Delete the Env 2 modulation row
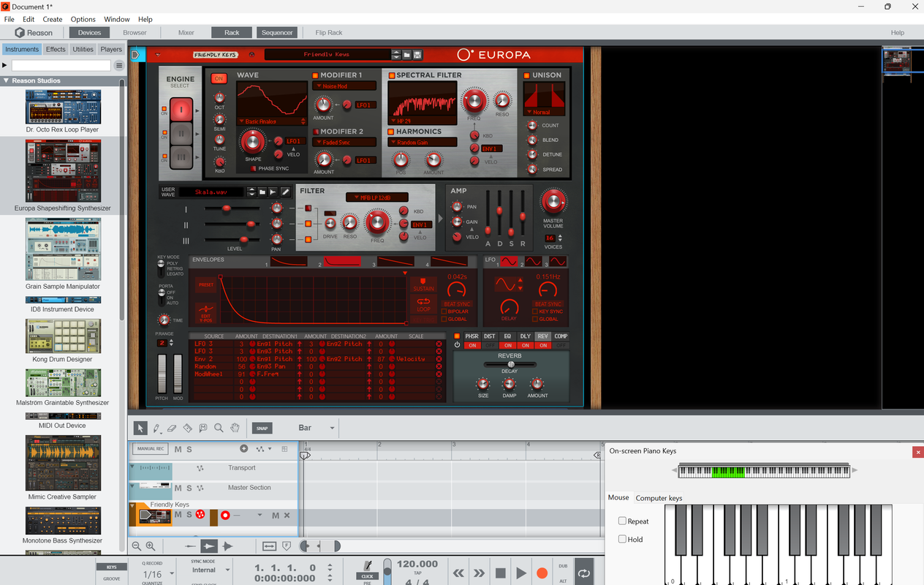 pos(439,359)
